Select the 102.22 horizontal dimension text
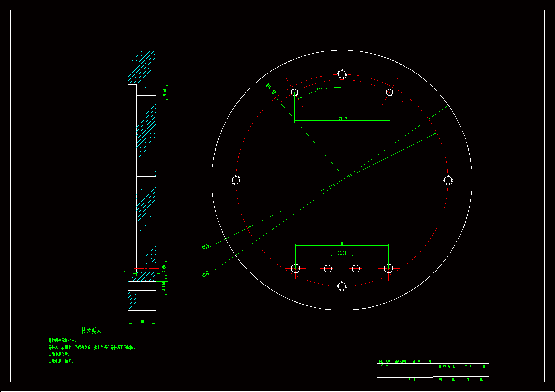 coord(342,119)
